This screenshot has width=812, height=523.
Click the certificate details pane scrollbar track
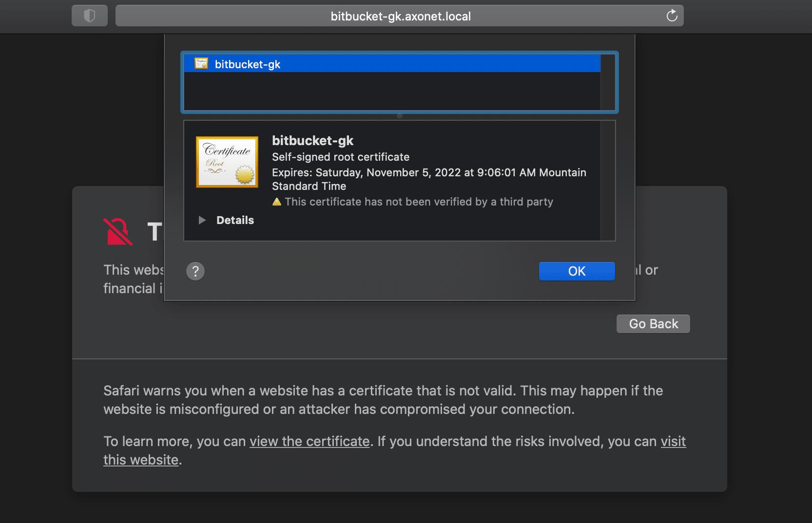click(608, 181)
